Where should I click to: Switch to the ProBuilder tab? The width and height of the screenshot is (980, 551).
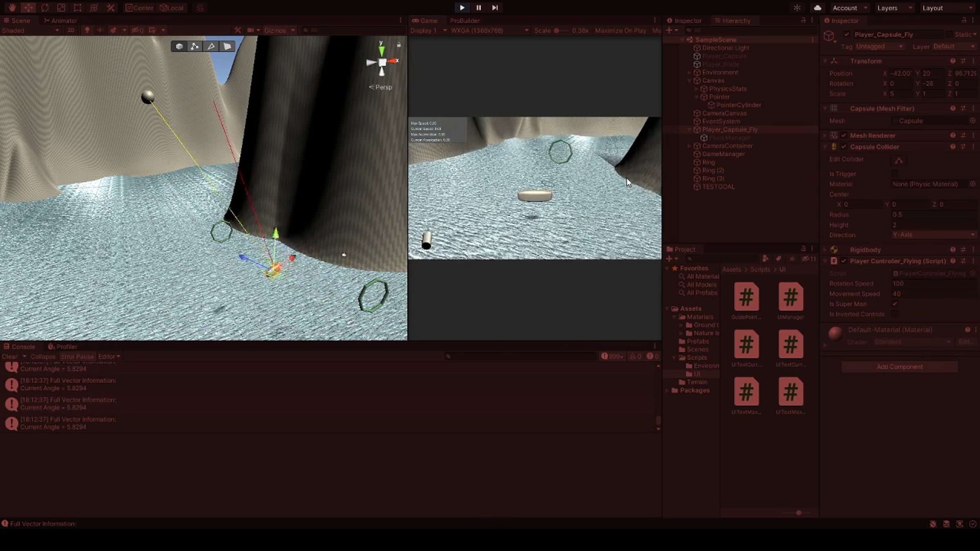(465, 20)
